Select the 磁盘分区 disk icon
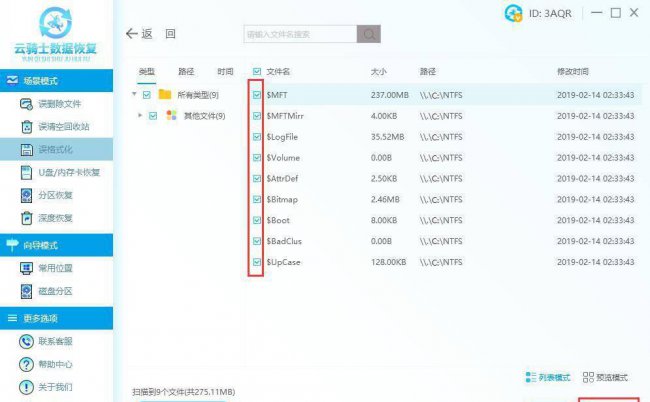 tap(27, 291)
